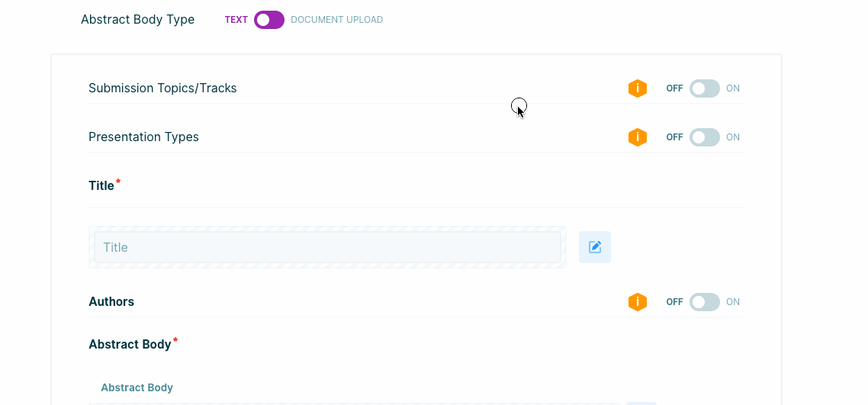The image size is (868, 405).
Task: Click the Abstract Body field placeholder
Action: point(137,387)
